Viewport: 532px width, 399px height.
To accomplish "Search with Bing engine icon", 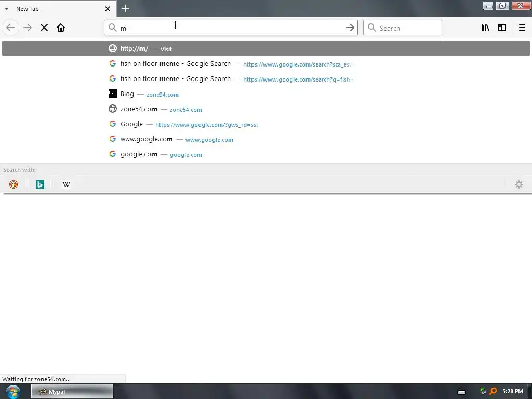I will pyautogui.click(x=40, y=184).
